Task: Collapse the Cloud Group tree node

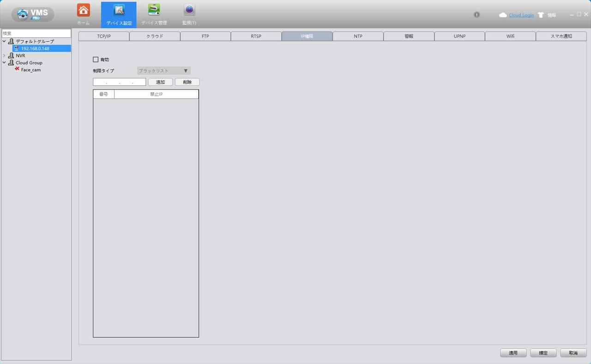Action: [4, 62]
